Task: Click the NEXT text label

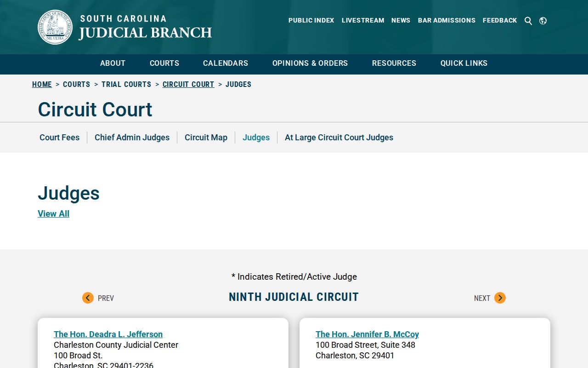Action: (482, 299)
